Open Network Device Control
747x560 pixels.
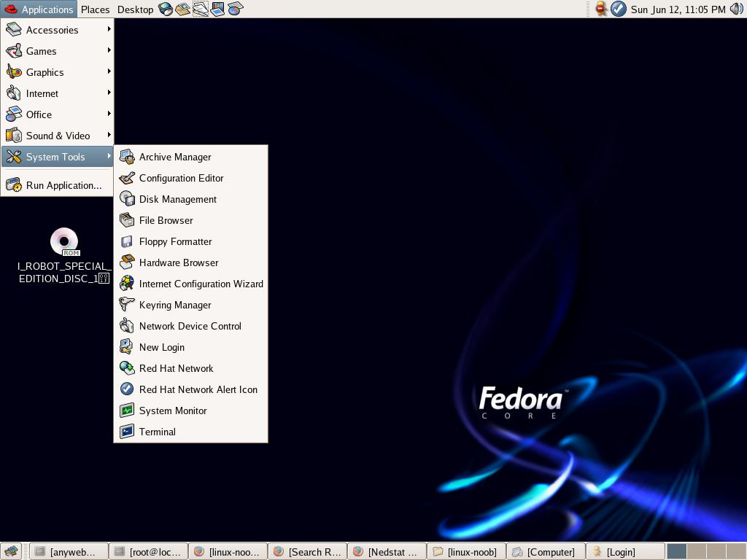tap(190, 326)
